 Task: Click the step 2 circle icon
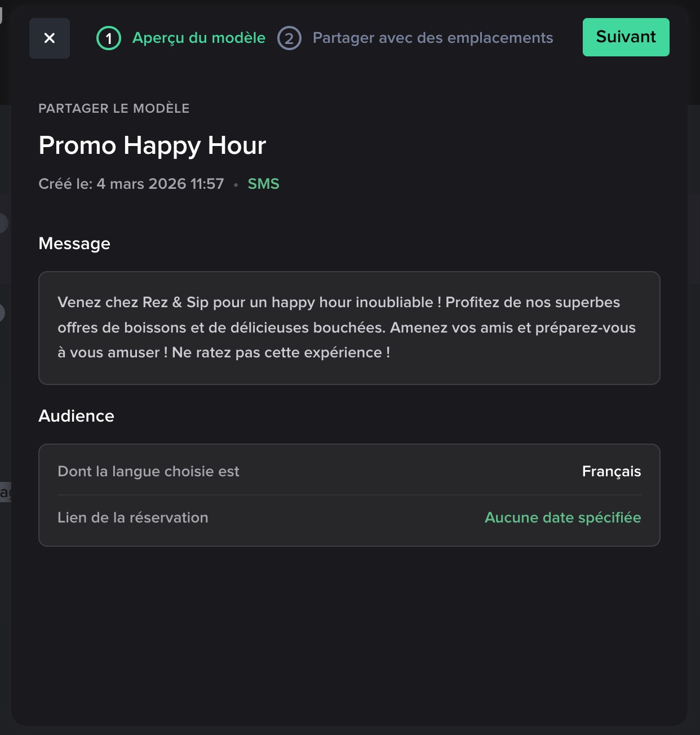[x=289, y=38]
